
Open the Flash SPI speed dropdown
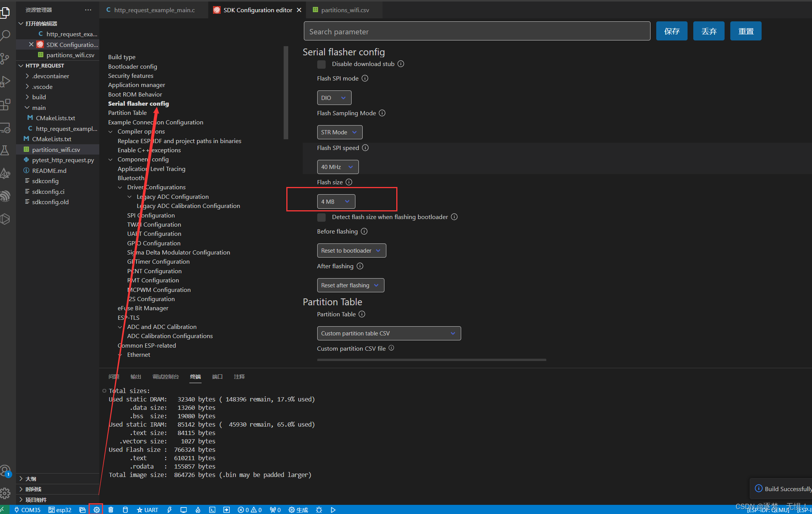click(x=337, y=167)
